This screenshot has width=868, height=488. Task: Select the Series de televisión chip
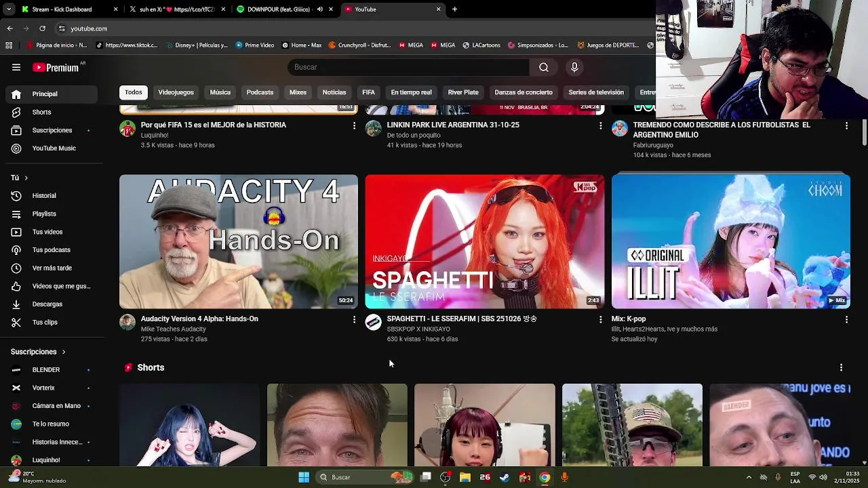point(596,92)
